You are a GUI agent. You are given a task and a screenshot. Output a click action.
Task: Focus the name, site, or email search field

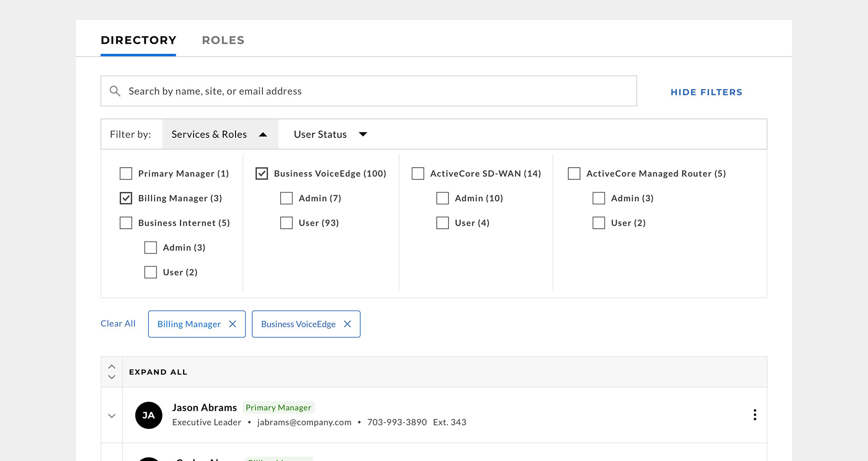(368, 91)
